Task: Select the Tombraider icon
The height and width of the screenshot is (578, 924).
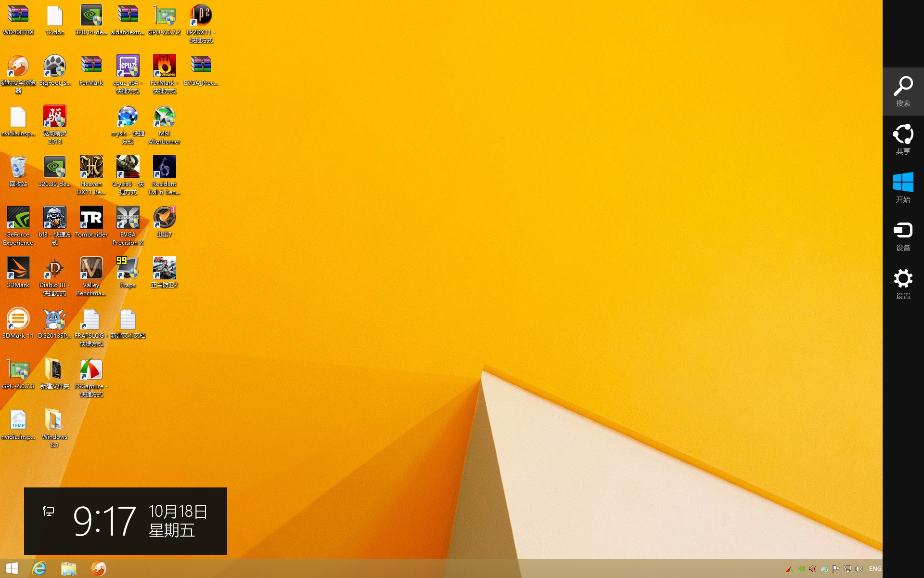Action: 91,223
